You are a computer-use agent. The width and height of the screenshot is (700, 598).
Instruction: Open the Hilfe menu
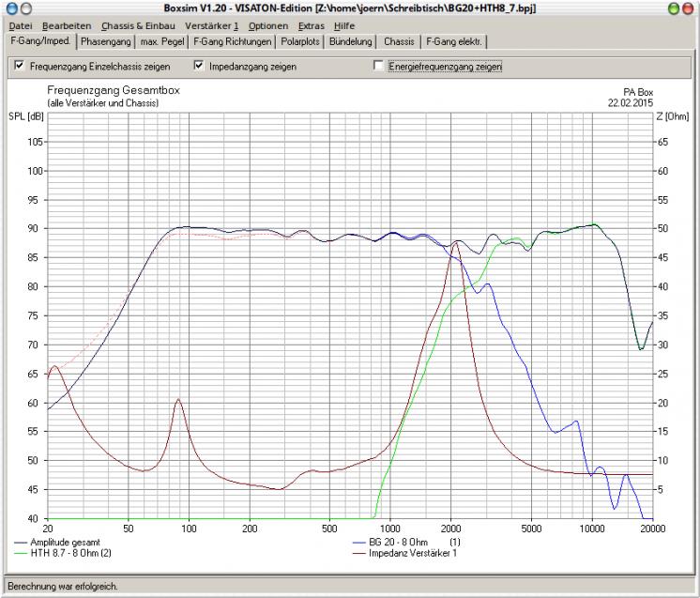coord(343,25)
